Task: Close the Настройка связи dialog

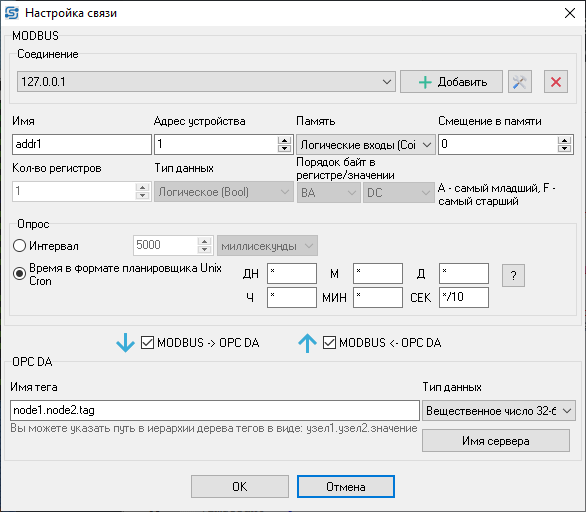Action: [x=570, y=13]
